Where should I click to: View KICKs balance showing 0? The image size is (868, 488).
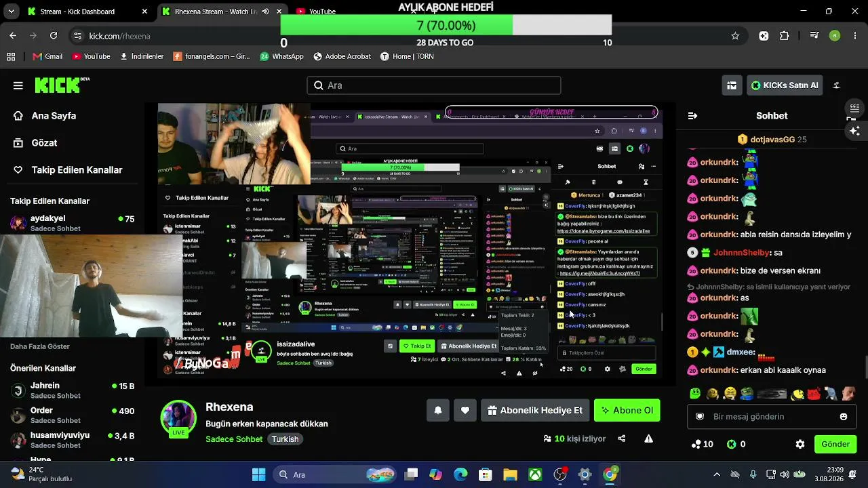tap(736, 444)
